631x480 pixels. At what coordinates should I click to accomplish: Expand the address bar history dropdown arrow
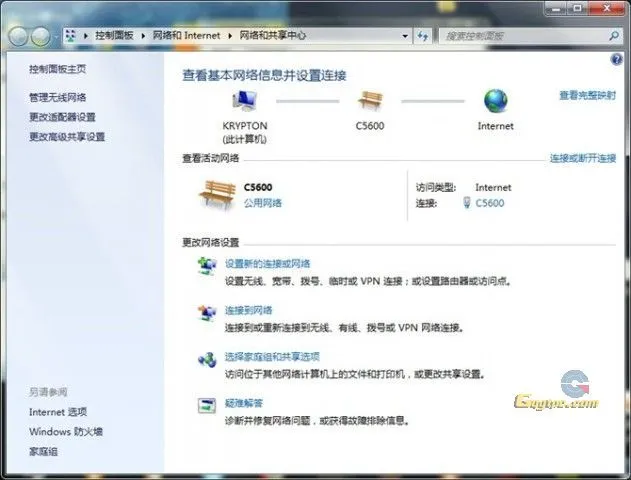coord(405,36)
